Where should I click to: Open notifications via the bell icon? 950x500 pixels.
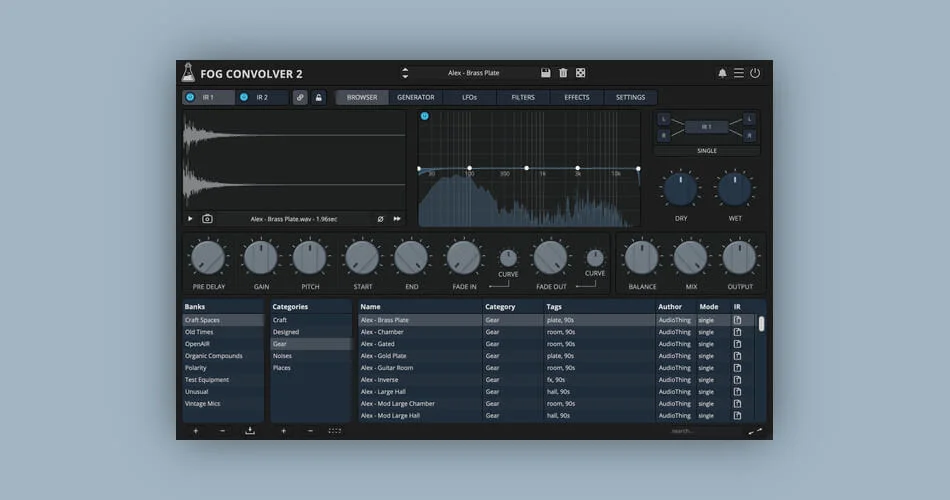722,73
